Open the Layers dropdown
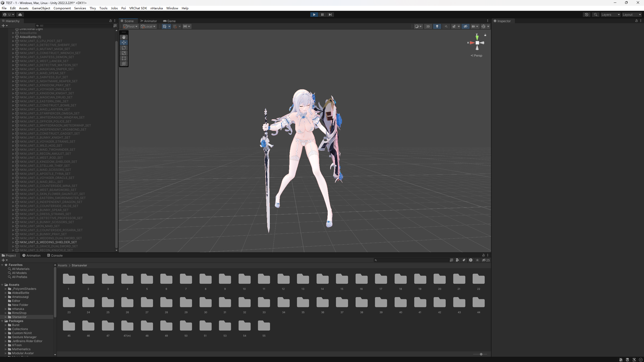 click(x=611, y=15)
